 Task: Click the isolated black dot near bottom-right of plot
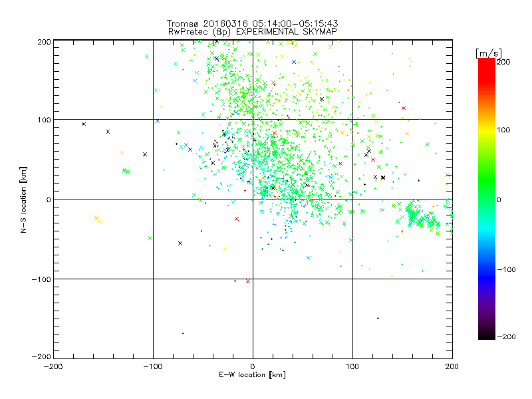tap(378, 319)
